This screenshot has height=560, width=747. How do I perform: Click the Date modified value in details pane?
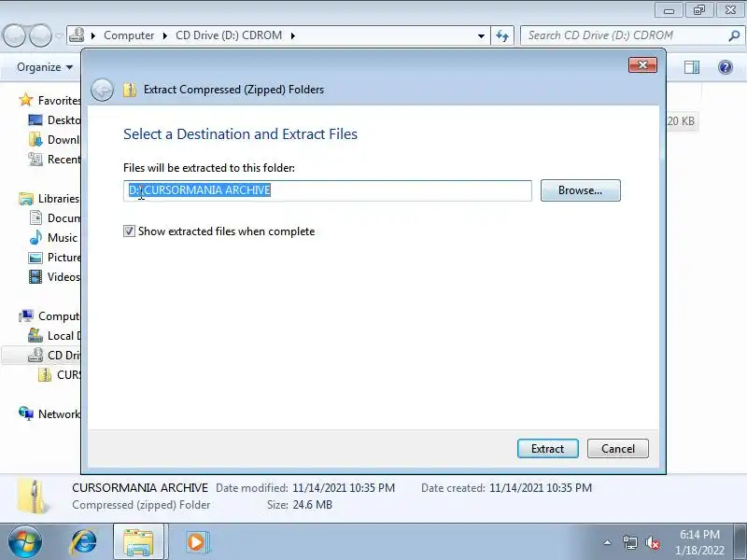pos(344,488)
